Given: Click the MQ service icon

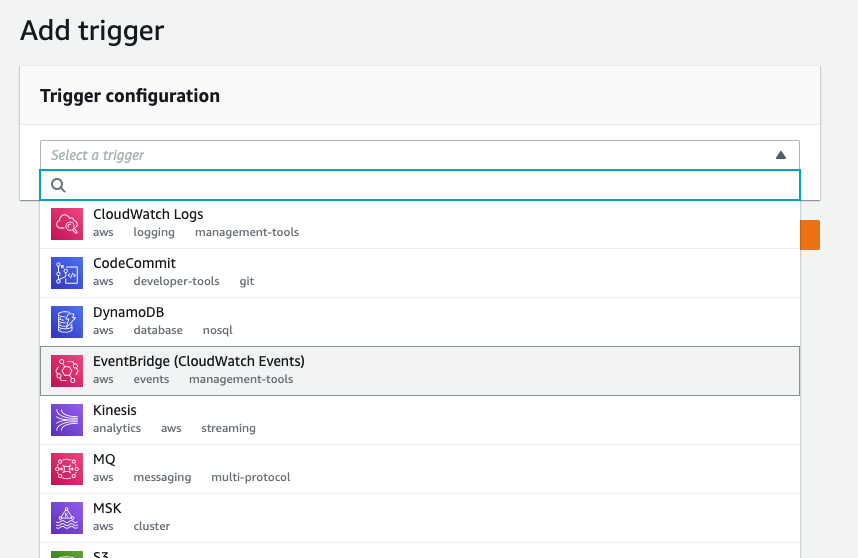Looking at the screenshot, I should pos(67,469).
